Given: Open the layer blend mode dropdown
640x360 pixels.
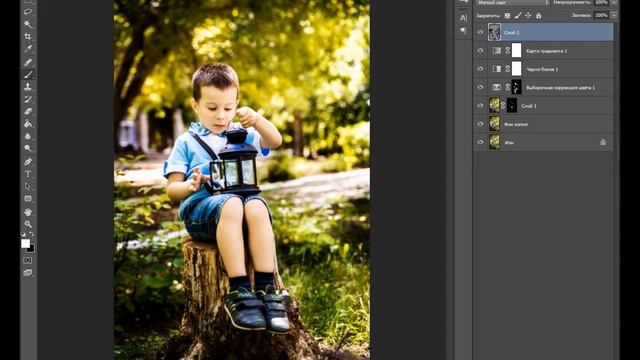Looking at the screenshot, I should 513,2.
